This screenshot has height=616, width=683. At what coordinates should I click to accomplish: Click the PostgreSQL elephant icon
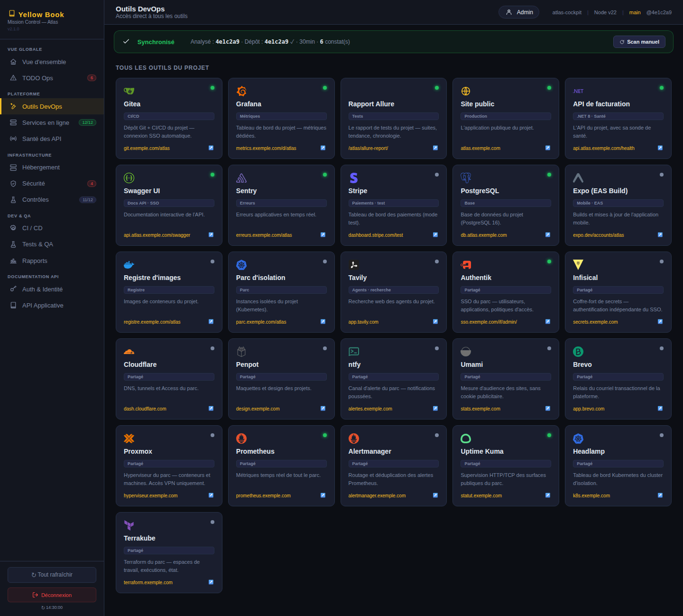466,178
